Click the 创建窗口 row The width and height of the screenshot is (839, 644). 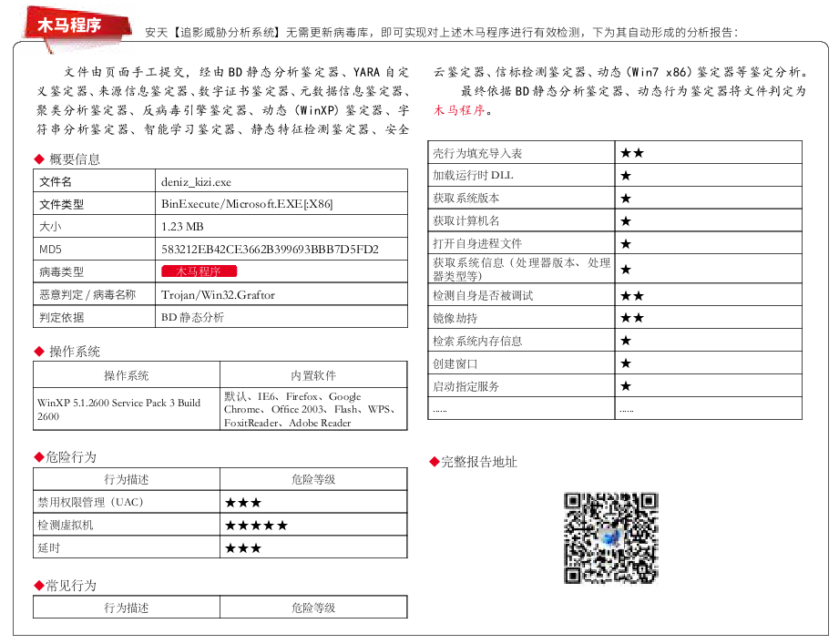tap(615, 363)
